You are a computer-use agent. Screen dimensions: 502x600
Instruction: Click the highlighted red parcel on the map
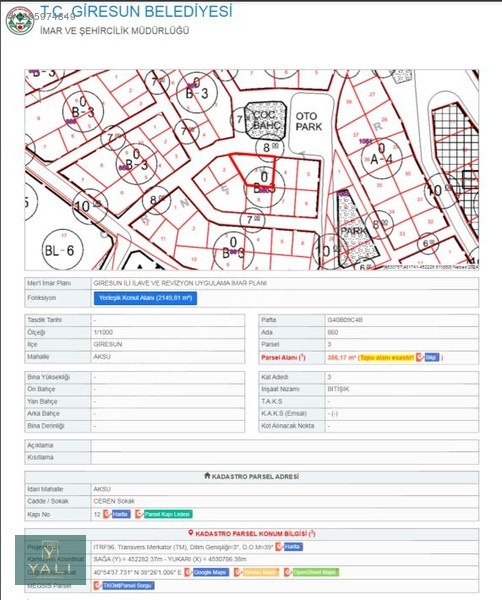(256, 167)
